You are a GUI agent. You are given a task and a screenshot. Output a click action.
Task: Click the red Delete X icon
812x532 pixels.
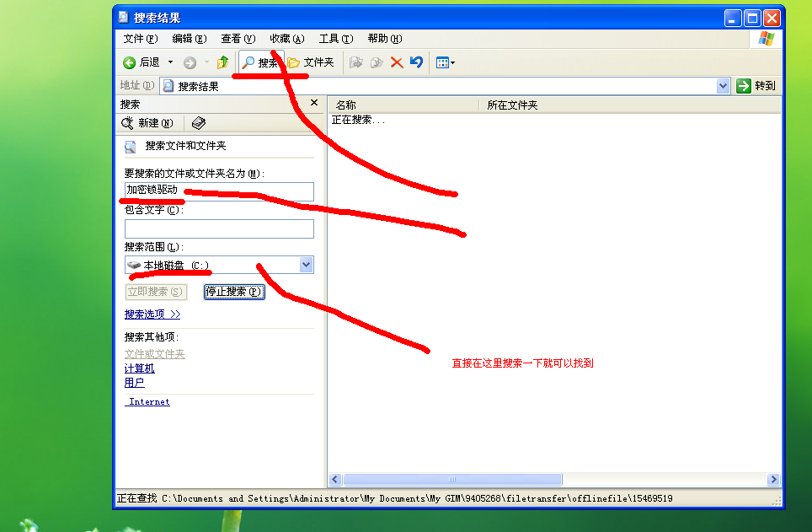click(397, 62)
